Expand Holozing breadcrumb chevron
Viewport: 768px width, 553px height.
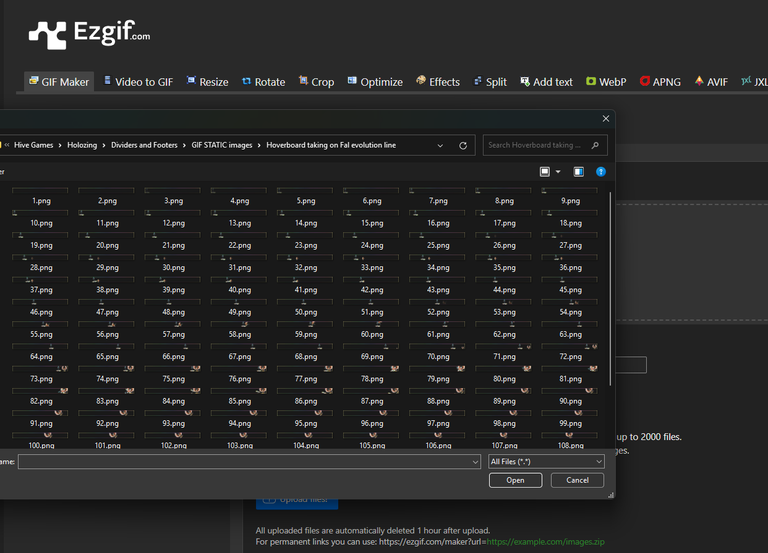coord(104,145)
